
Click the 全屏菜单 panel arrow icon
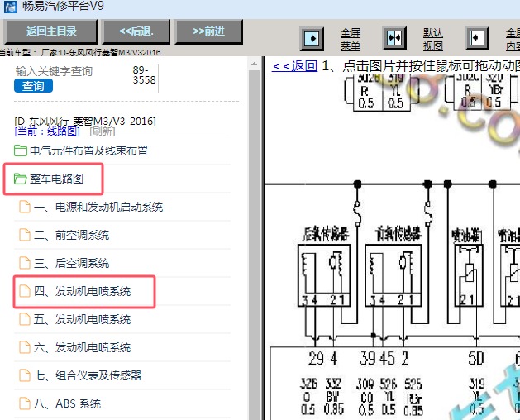(312, 39)
